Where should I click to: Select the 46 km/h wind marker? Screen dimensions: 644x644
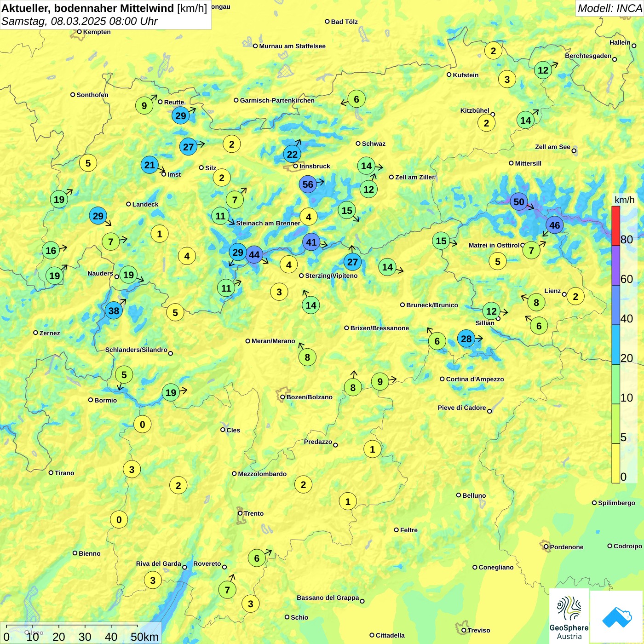(555, 225)
